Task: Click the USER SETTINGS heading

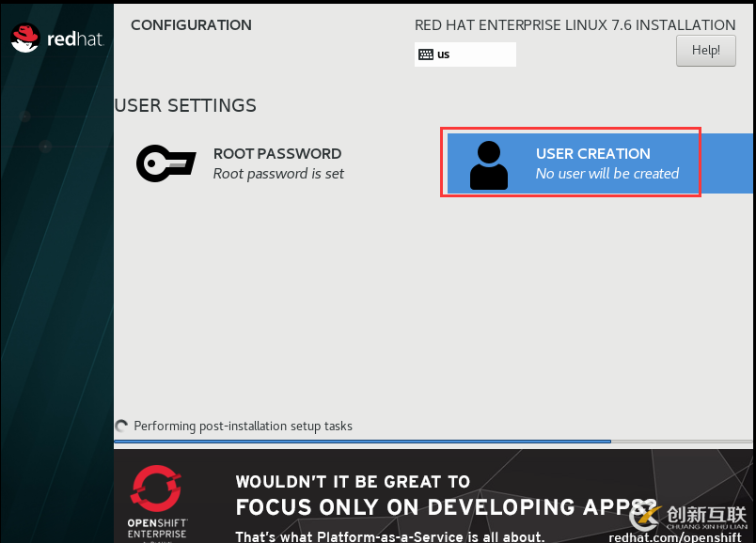Action: 185,105
